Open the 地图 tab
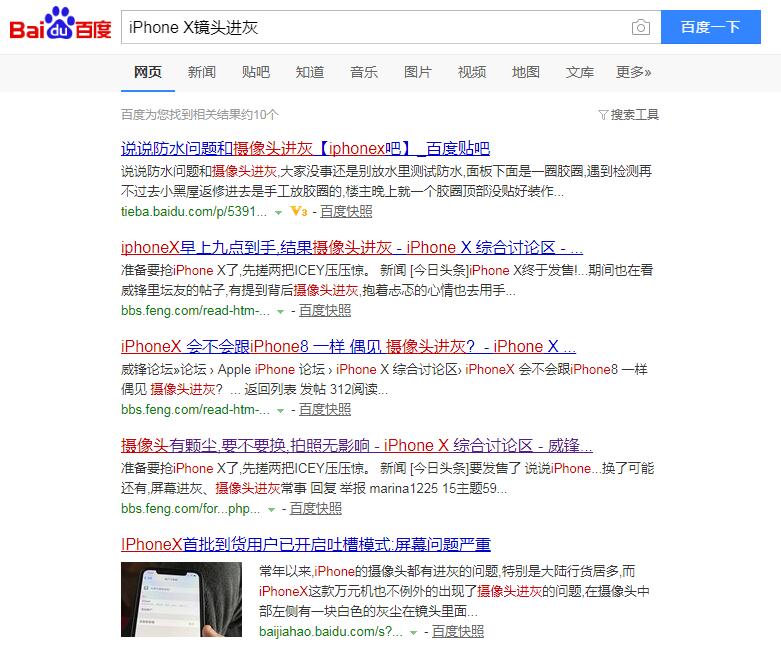The image size is (781, 650). (x=525, y=72)
